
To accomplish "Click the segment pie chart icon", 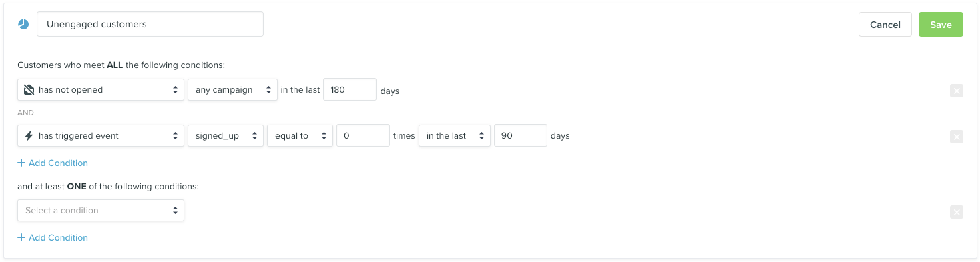I will point(23,24).
